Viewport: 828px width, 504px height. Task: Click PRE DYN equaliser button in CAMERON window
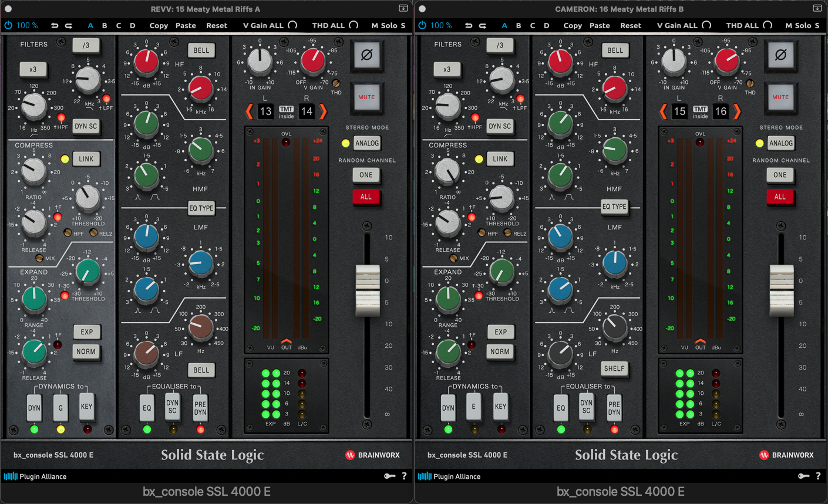point(614,408)
